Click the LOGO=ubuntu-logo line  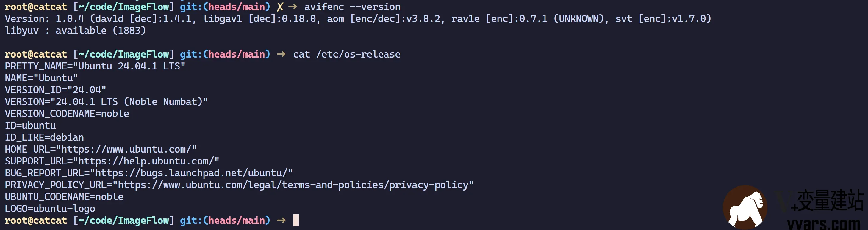pyautogui.click(x=50, y=208)
